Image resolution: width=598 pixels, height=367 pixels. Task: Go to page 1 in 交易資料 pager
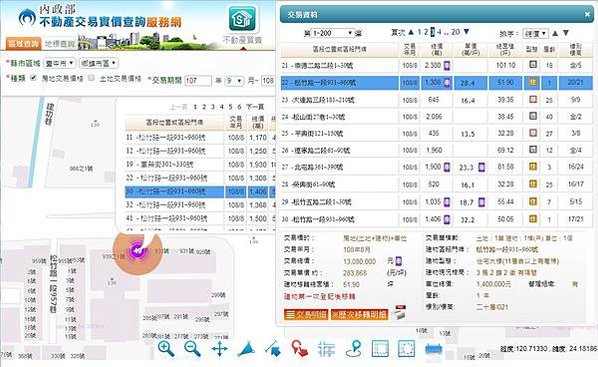tap(419, 32)
